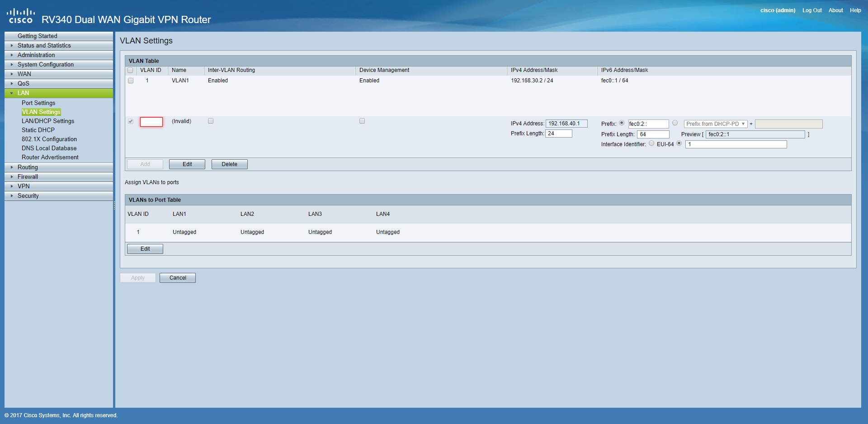Open the Prefix from DHCP-PD dropdown
The image size is (868, 424).
[715, 124]
